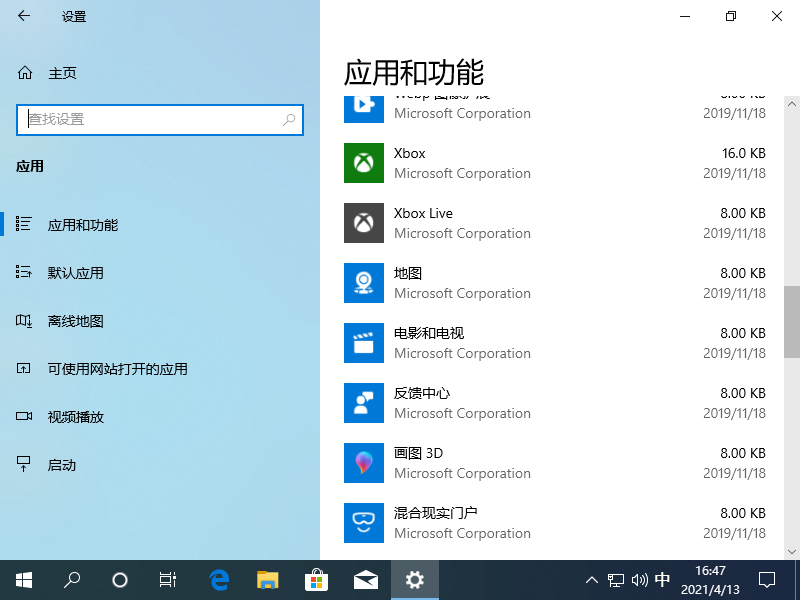The width and height of the screenshot is (800, 600).
Task: Click the 画图 3D app icon
Action: tap(364, 463)
